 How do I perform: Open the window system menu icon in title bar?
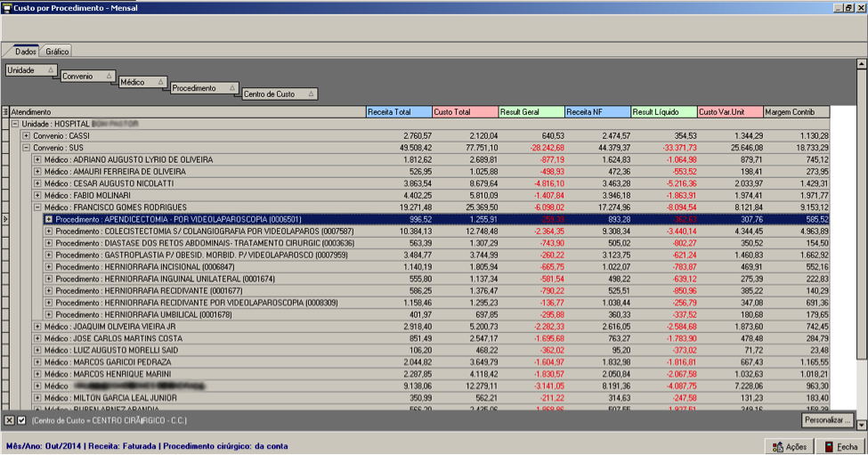[6, 8]
